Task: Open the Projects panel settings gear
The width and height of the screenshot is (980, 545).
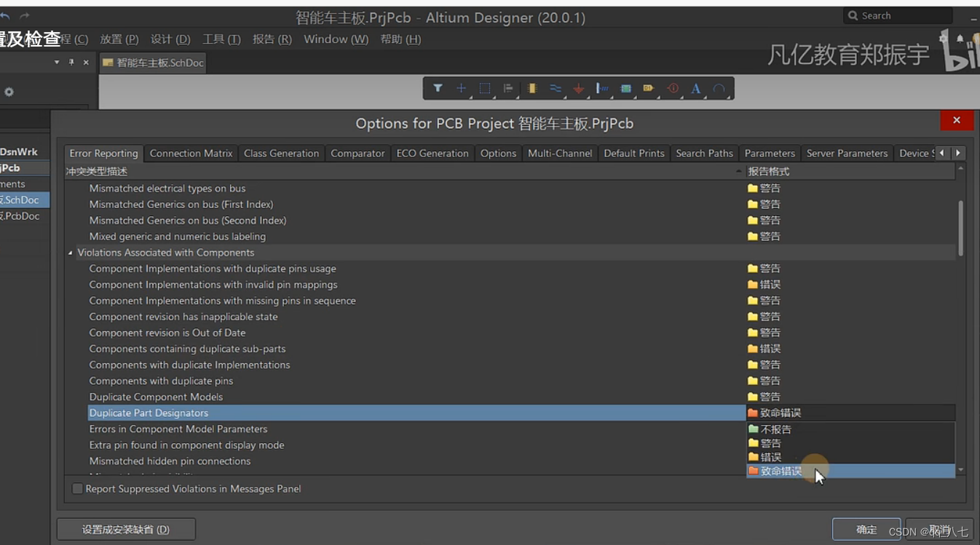Action: (x=9, y=92)
